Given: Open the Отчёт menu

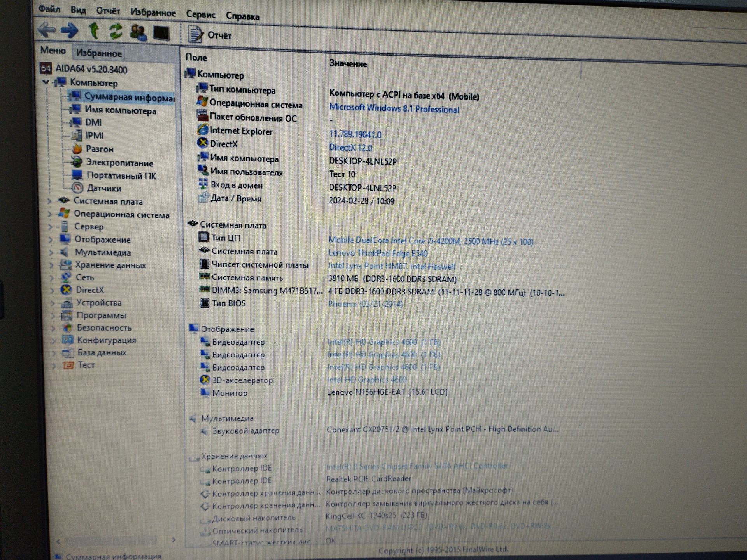Looking at the screenshot, I should (x=108, y=11).
